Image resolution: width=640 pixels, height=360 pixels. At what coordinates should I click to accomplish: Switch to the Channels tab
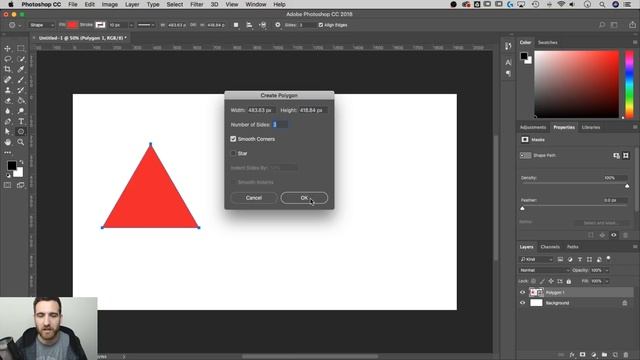[x=550, y=247]
